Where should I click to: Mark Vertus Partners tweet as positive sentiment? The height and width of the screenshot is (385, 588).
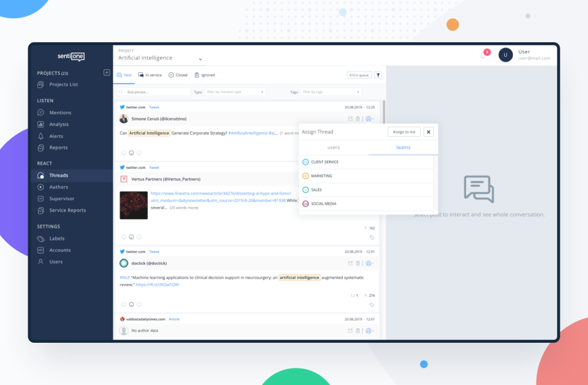[x=139, y=237]
